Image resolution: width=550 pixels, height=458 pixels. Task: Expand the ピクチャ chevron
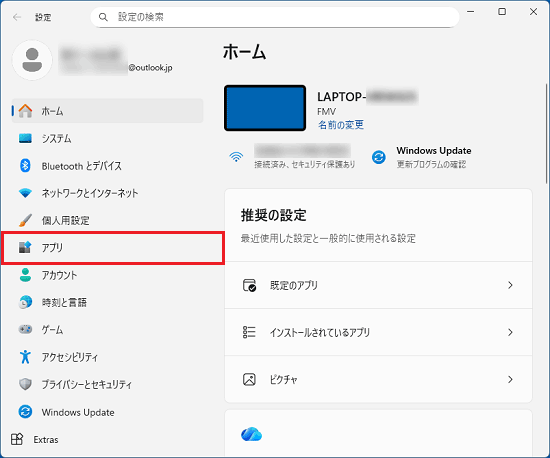(x=510, y=379)
